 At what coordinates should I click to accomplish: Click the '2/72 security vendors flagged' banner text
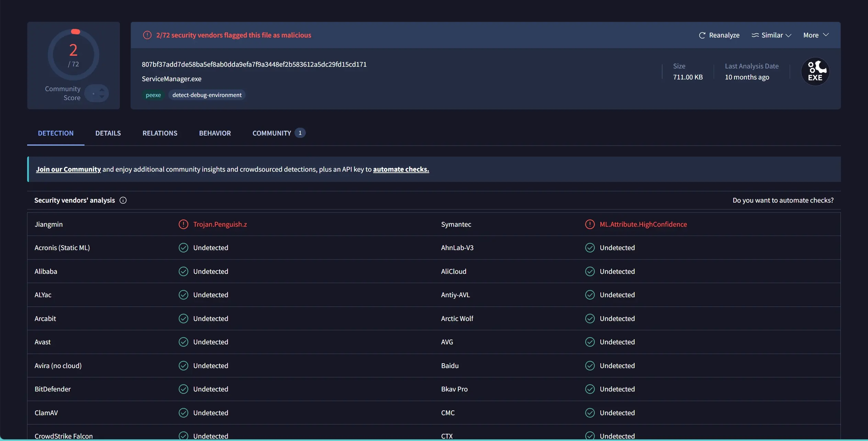tap(234, 35)
